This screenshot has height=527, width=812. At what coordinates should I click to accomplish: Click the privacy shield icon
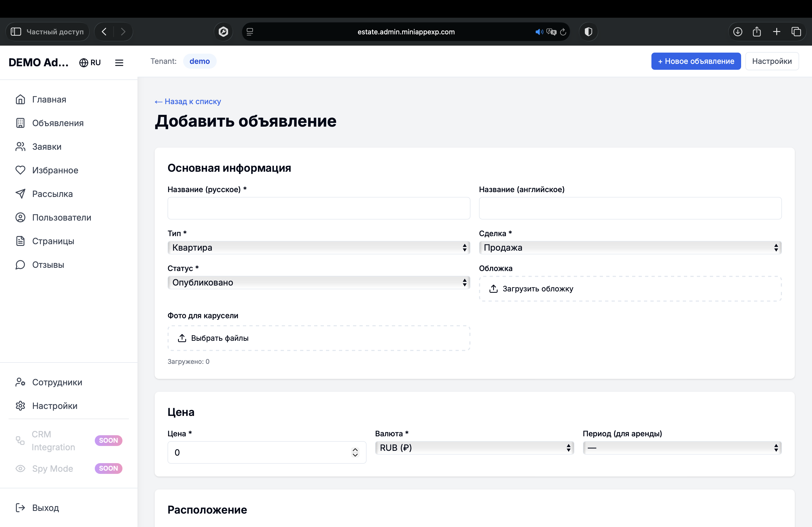pyautogui.click(x=588, y=32)
